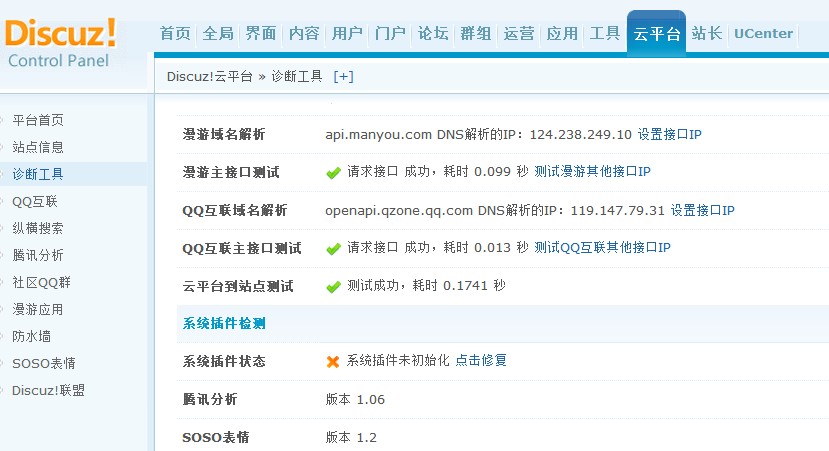Click green checkmark beside 云平台到站点测试 result
Image resolution: width=829 pixels, height=451 pixels.
coord(333,287)
